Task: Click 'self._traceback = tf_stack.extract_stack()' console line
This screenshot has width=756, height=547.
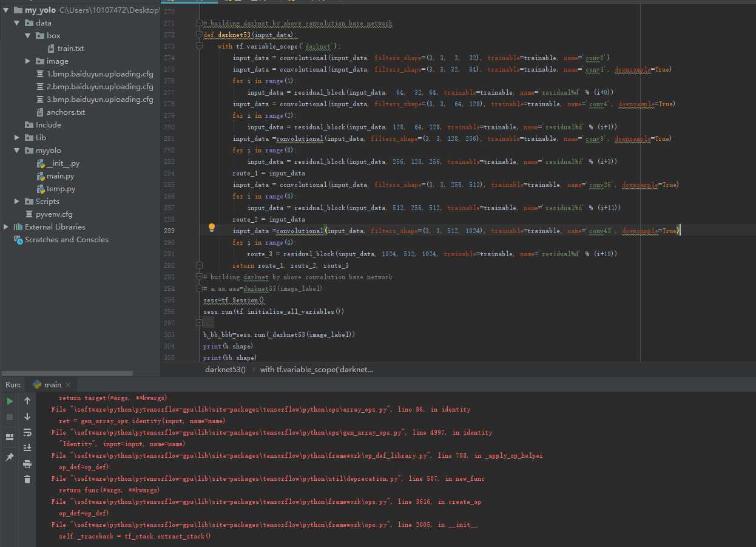Action: click(135, 537)
